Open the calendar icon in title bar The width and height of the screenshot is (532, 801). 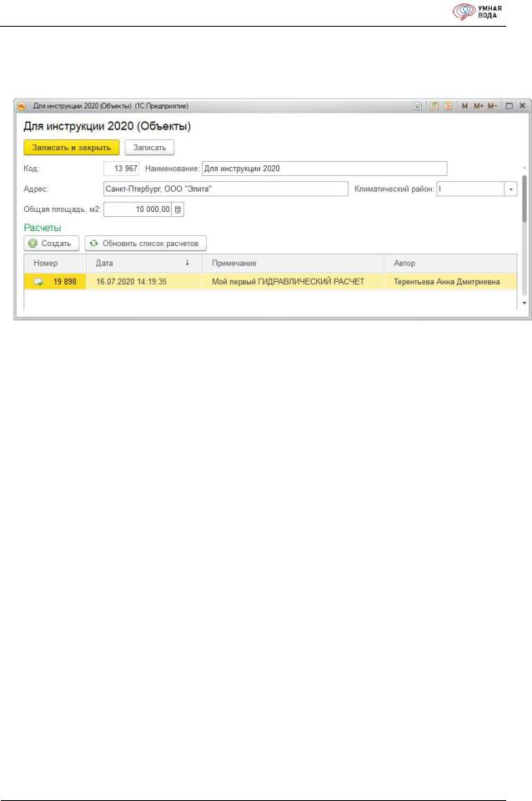[449, 106]
